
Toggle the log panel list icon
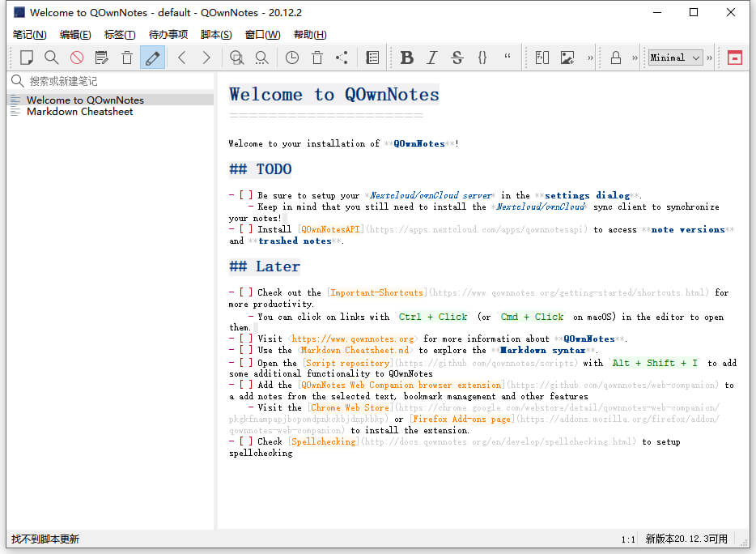(372, 58)
